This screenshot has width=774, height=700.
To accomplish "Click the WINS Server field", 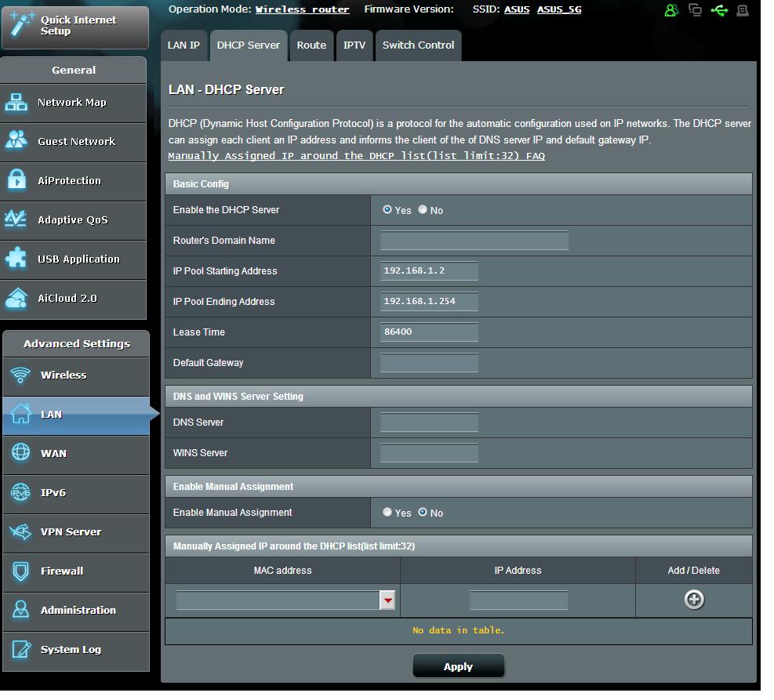I will 431,455.
